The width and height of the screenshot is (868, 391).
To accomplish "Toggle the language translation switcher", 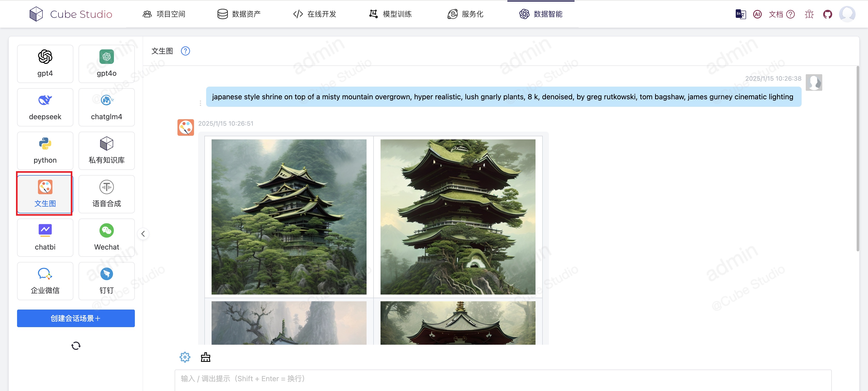I will [740, 14].
